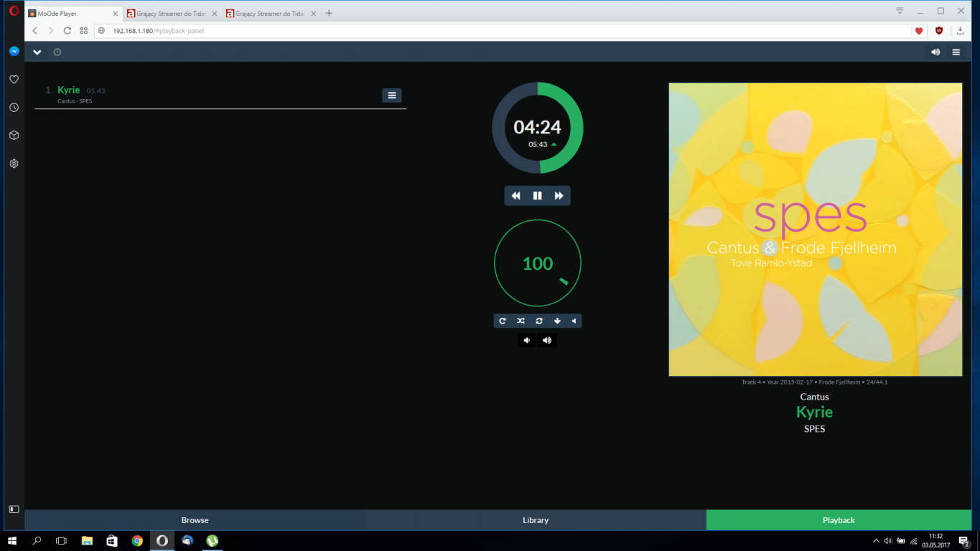Screen dimensions: 980x551
Task: Open a new browser tab
Action: (x=329, y=13)
